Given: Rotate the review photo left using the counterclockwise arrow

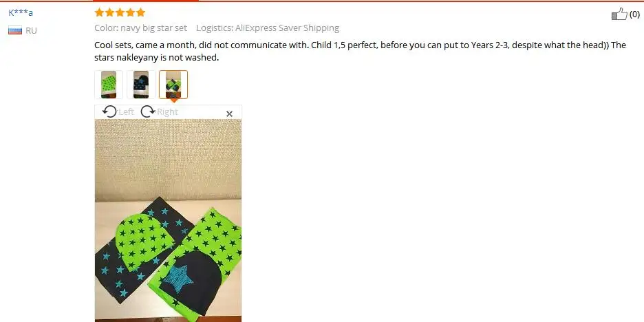Looking at the screenshot, I should click(109, 111).
